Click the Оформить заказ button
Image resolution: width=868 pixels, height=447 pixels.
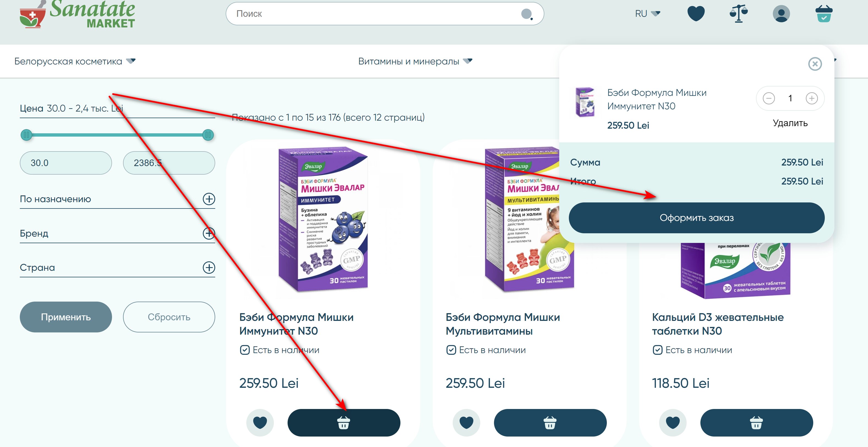pos(697,218)
